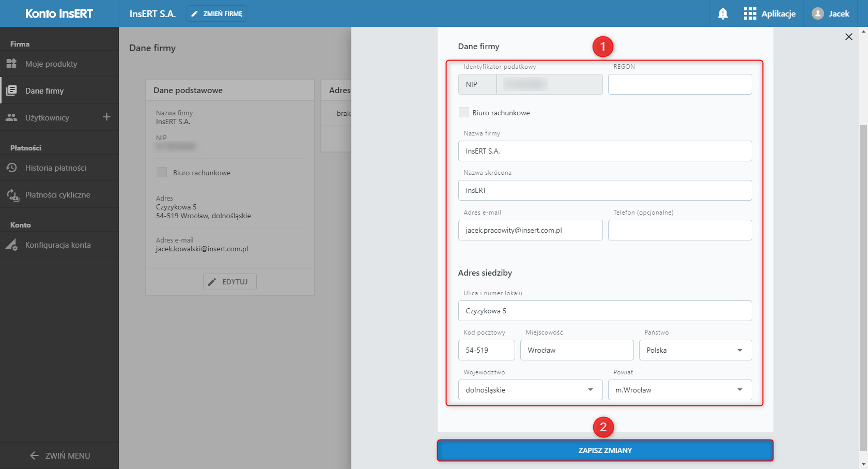This screenshot has width=868, height=469.
Task: Click scrollbar down arrow
Action: coord(863,464)
